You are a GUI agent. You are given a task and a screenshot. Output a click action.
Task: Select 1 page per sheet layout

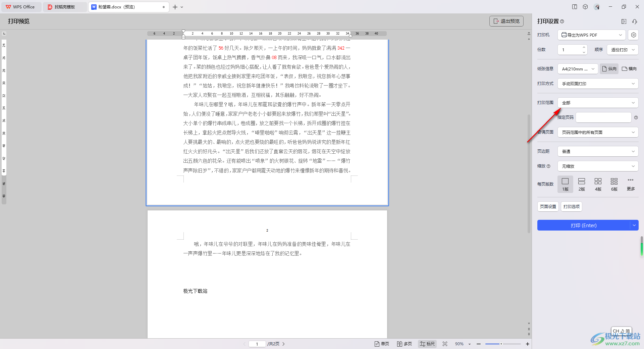coord(565,184)
